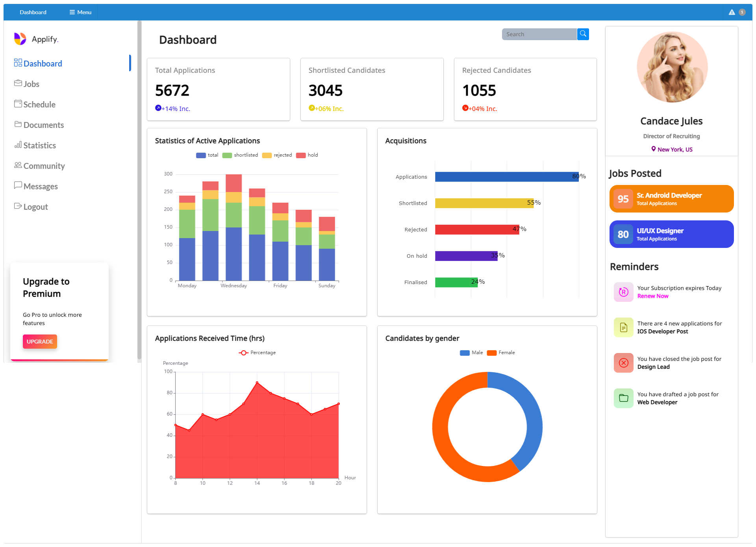Click the notification count badge
Screen dimensions: 756x547
click(742, 12)
